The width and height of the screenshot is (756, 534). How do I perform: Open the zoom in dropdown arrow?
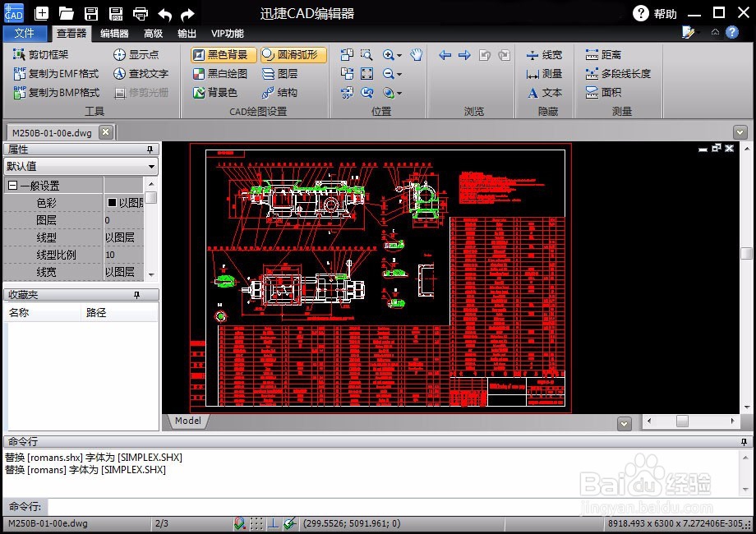coord(399,55)
